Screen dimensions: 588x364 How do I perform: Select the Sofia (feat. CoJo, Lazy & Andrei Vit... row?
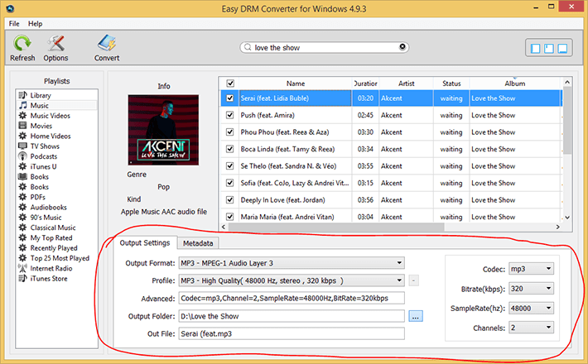(x=390, y=183)
